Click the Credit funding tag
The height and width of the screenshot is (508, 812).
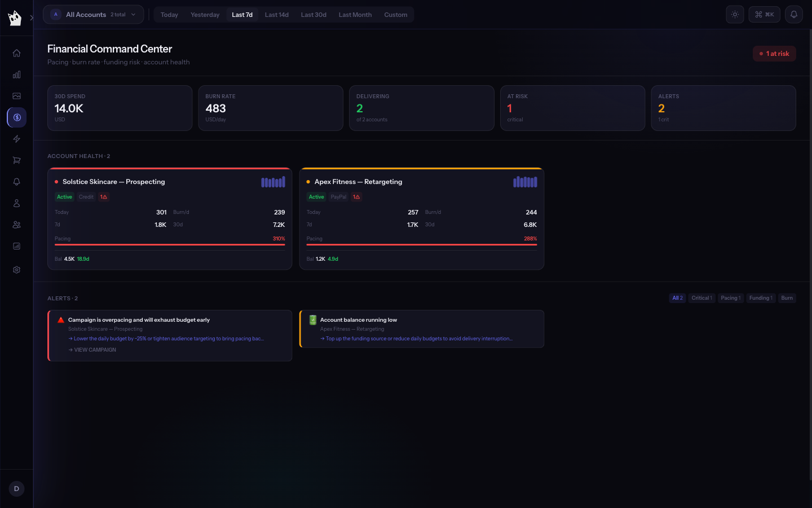[86, 197]
